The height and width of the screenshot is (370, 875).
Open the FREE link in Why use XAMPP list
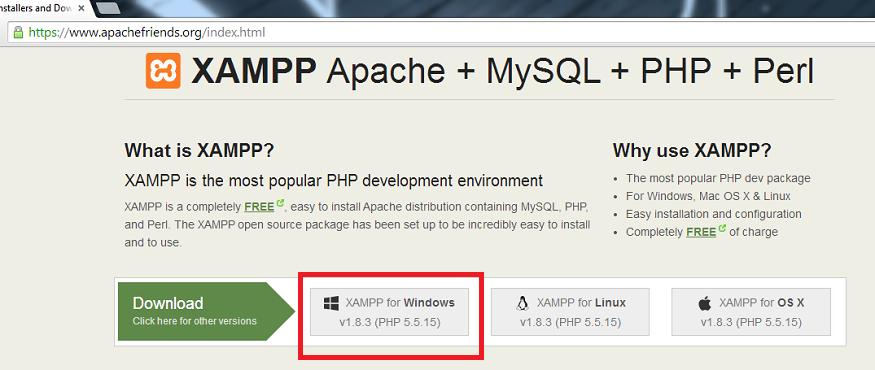[x=701, y=232]
